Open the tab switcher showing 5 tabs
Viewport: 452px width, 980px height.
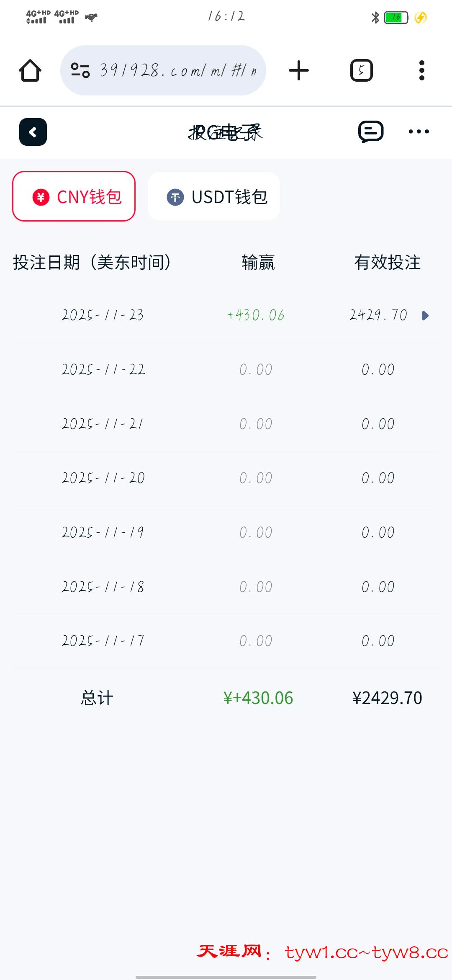(x=361, y=70)
